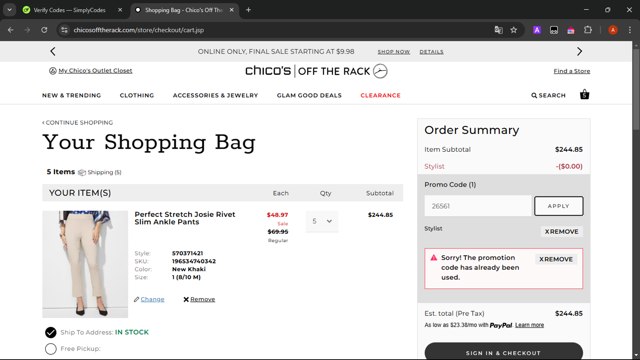
Task: Open site information icon in address bar
Action: point(64,30)
